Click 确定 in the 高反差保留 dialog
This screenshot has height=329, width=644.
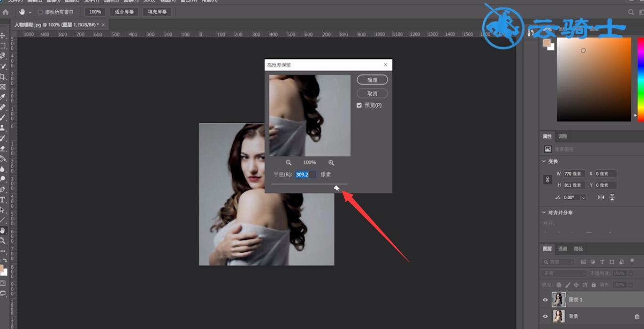[372, 80]
